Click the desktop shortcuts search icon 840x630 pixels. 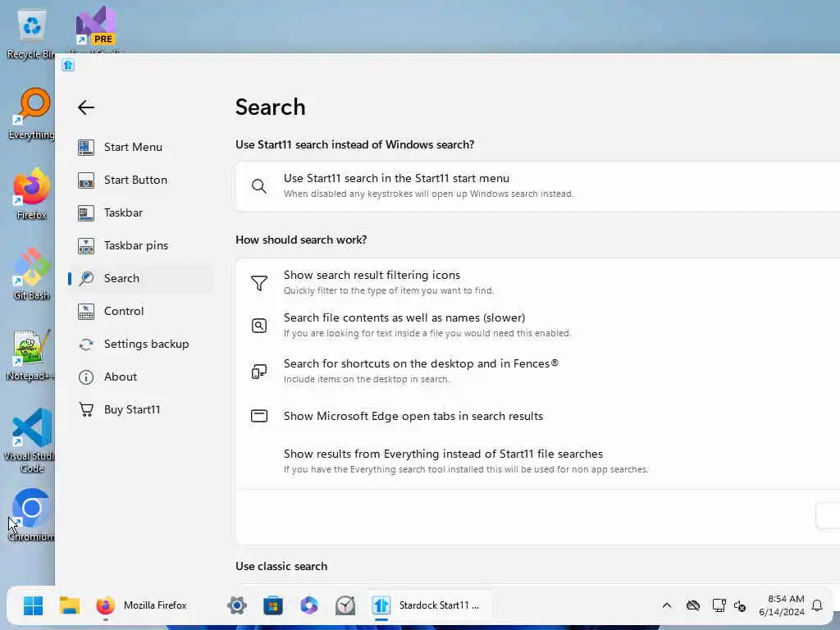coord(258,372)
